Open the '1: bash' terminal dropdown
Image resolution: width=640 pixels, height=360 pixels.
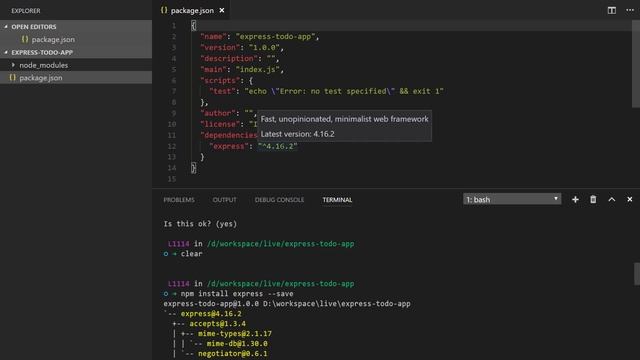[512, 199]
